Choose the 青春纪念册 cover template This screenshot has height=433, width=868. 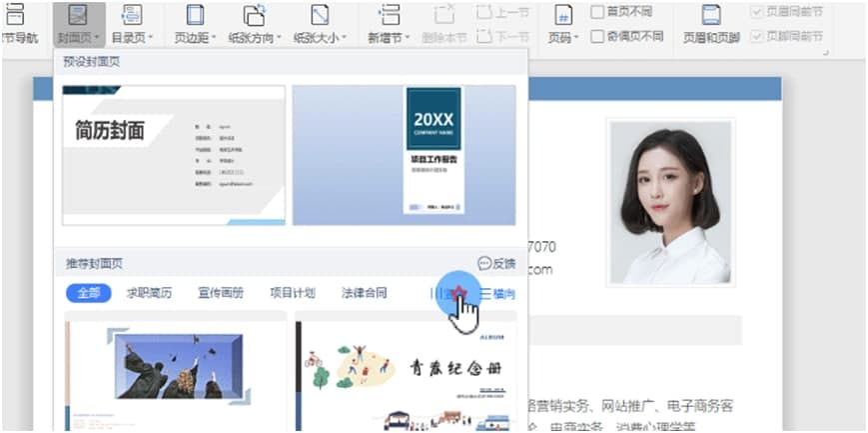pyautogui.click(x=407, y=371)
